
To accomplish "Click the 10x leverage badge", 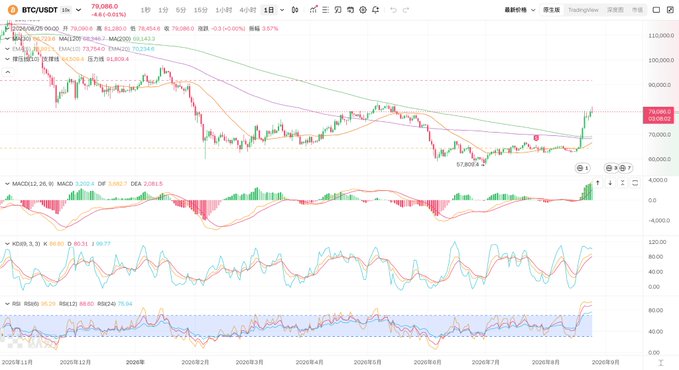I will coord(66,10).
